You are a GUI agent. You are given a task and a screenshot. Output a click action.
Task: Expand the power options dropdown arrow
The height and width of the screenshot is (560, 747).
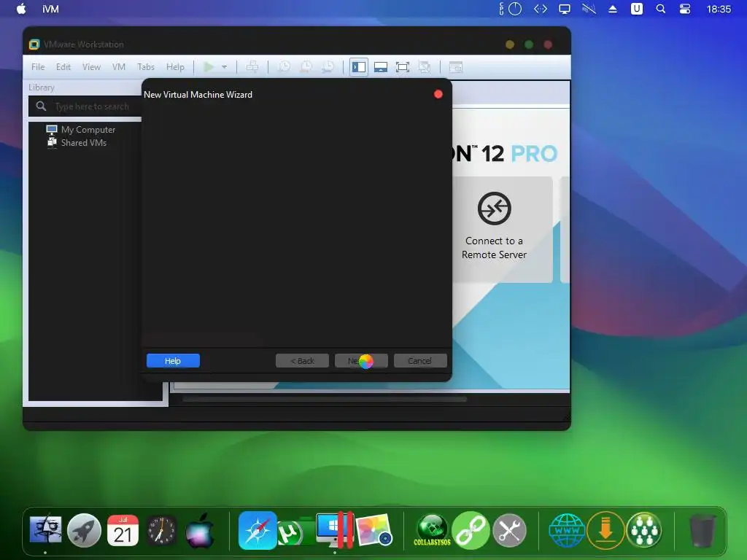[x=224, y=67]
